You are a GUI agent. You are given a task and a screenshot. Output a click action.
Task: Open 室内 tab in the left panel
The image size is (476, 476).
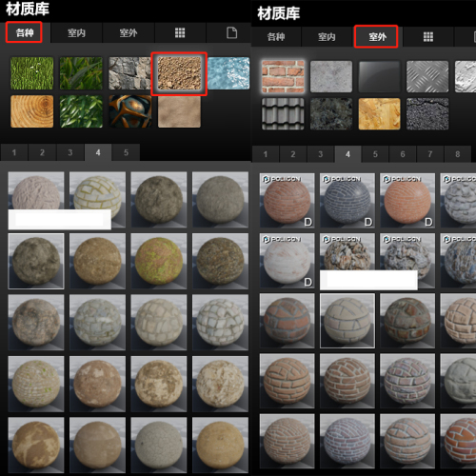[x=76, y=32]
